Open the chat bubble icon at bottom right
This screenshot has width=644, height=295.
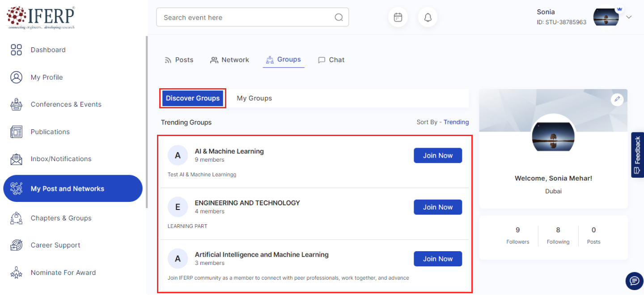tap(634, 281)
